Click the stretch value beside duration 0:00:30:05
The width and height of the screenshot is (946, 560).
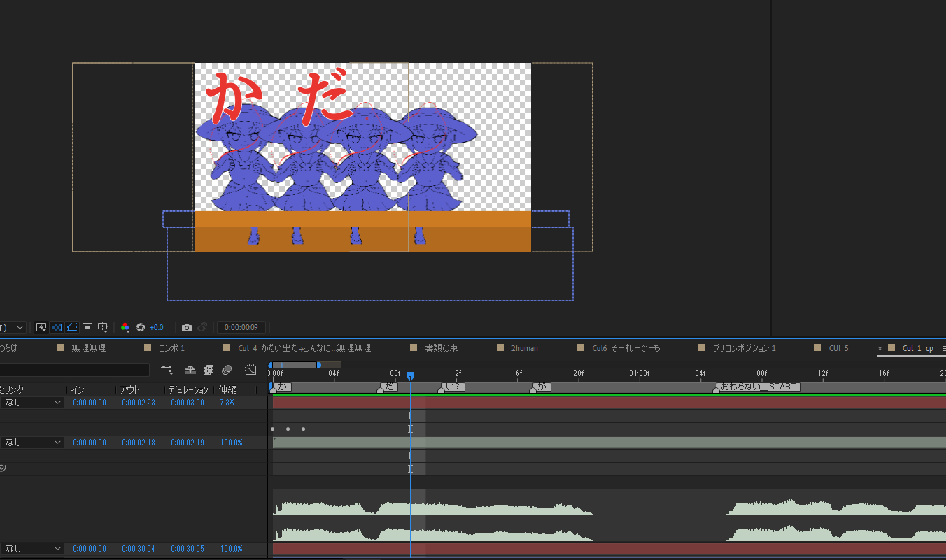click(x=232, y=549)
